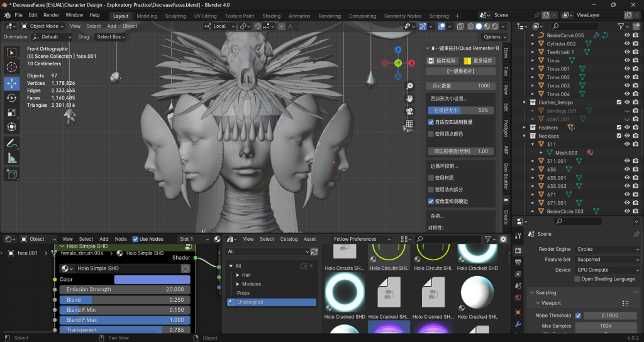Open the Sculpting workspace tab

(x=175, y=16)
